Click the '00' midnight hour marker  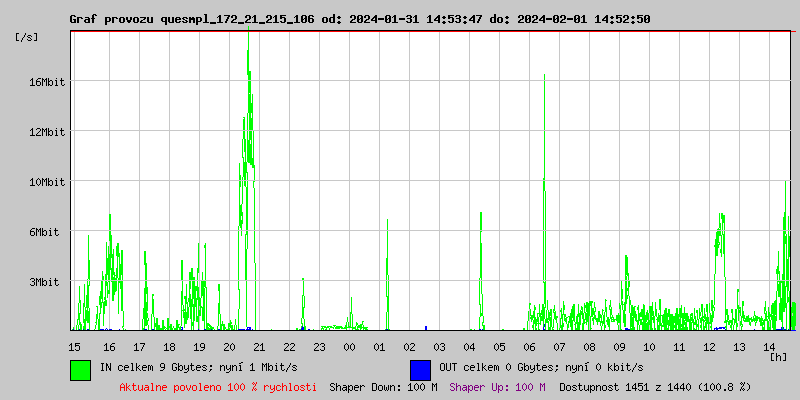coord(349,347)
